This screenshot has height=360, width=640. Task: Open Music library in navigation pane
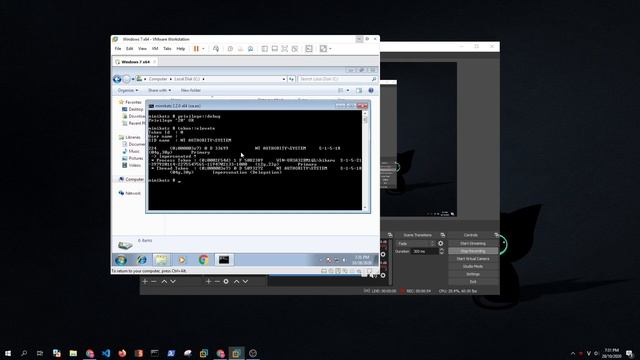[x=131, y=151]
